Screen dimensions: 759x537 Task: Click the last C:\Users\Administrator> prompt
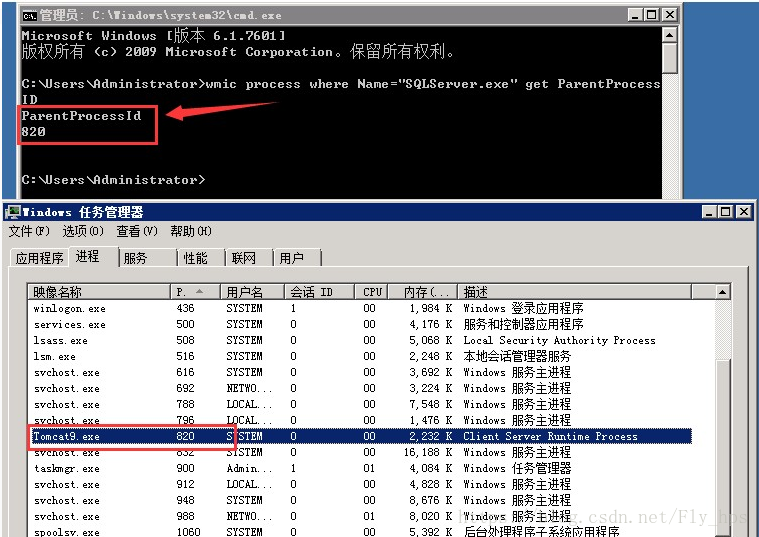(x=113, y=180)
